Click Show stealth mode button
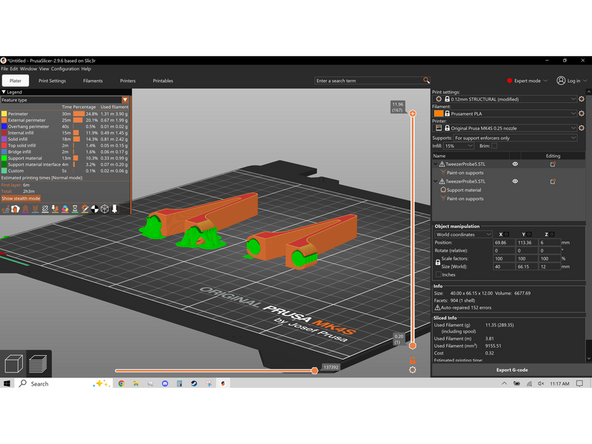 pyautogui.click(x=21, y=198)
